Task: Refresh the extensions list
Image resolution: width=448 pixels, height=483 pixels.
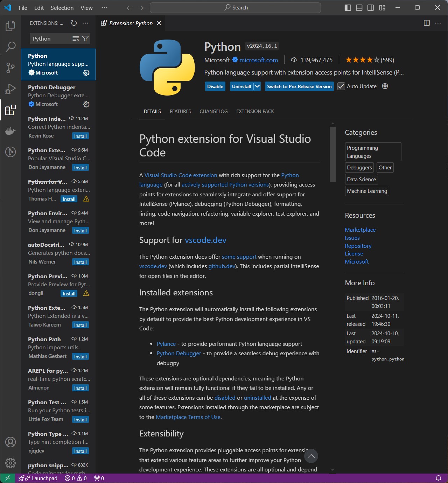Action: click(74, 23)
